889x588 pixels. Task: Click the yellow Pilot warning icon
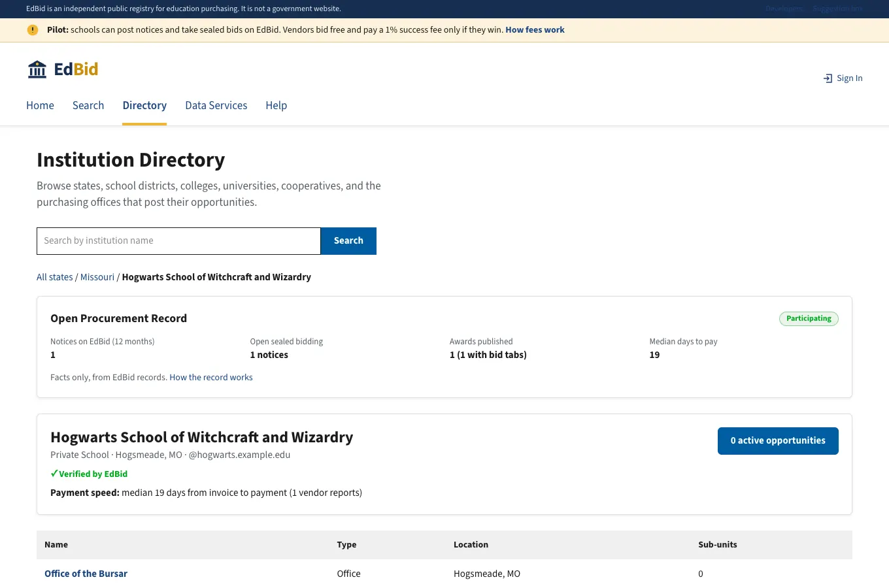[x=33, y=30]
